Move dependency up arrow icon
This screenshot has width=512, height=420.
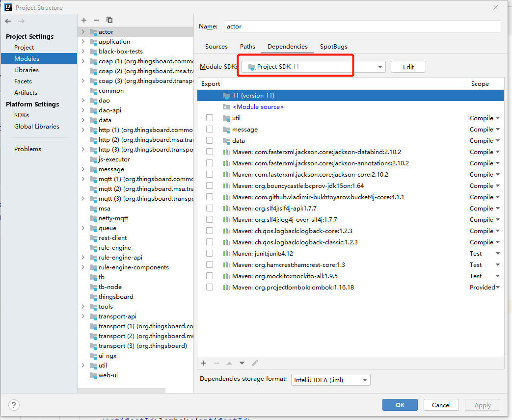point(229,363)
